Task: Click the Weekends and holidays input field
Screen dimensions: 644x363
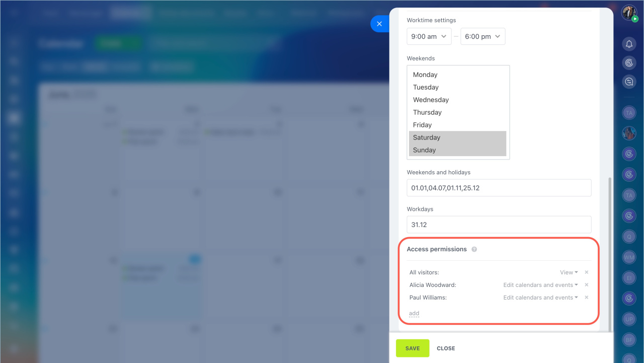Action: pos(499,188)
